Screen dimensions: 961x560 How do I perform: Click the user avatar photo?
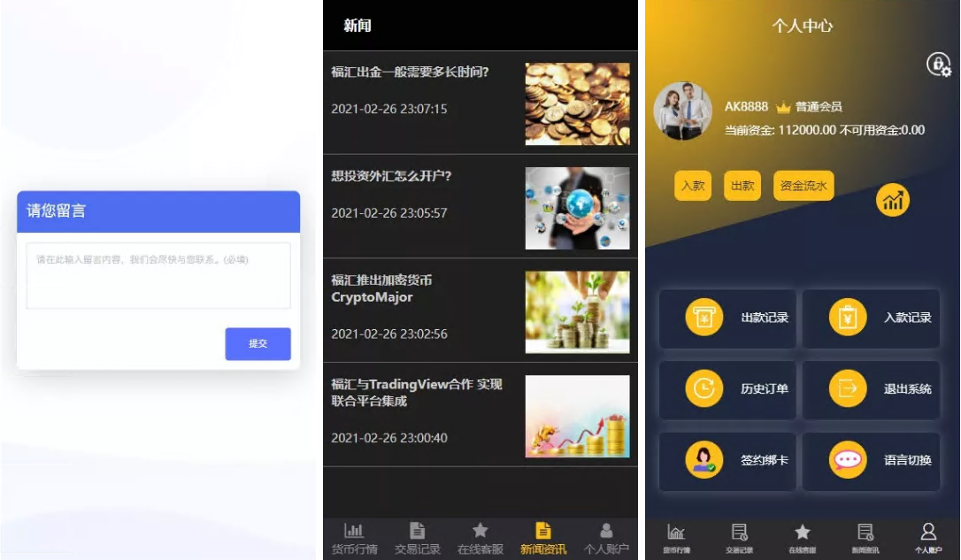(683, 112)
